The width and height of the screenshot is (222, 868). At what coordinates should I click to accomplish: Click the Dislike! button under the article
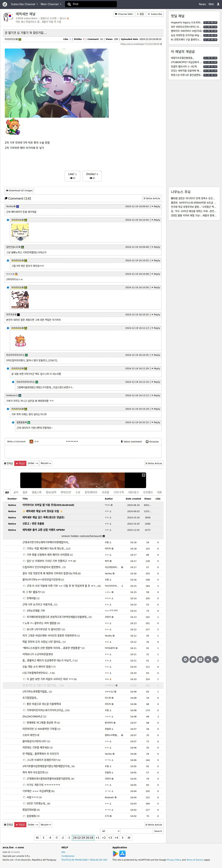coord(92,176)
